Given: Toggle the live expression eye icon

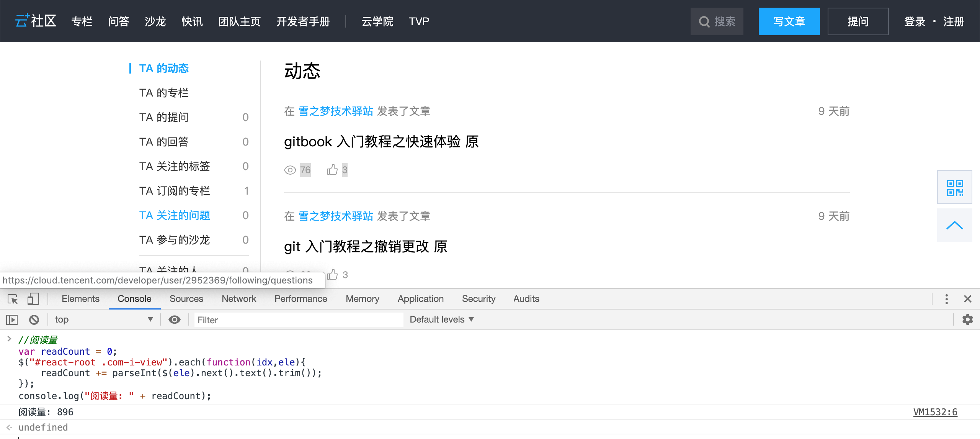Looking at the screenshot, I should (x=175, y=319).
